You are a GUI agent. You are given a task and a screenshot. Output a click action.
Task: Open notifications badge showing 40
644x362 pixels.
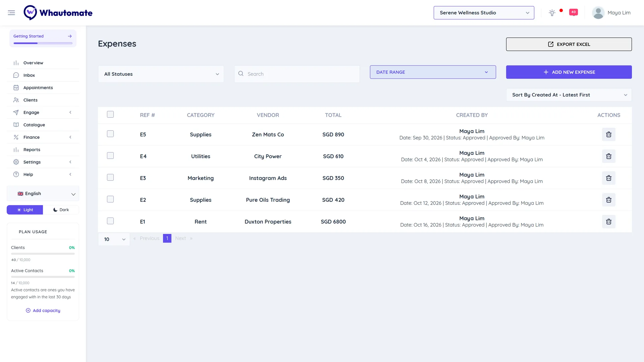coord(574,12)
